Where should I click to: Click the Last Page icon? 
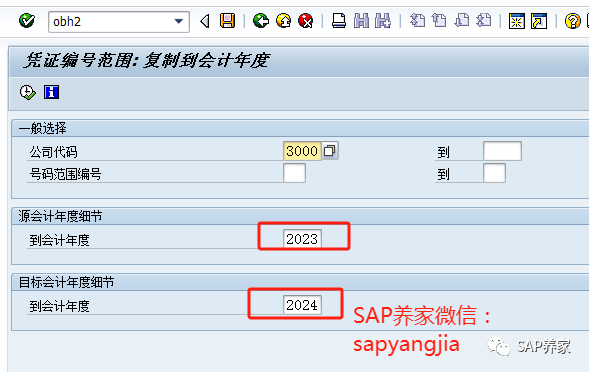pos(484,20)
